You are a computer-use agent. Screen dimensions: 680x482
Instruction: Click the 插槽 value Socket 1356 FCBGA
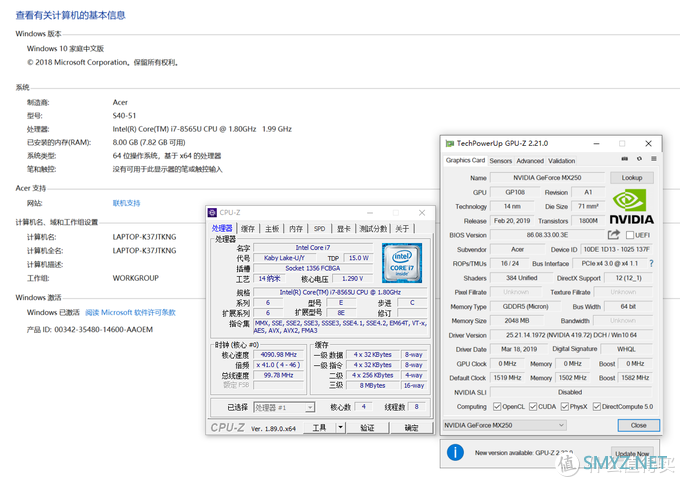[x=312, y=268]
